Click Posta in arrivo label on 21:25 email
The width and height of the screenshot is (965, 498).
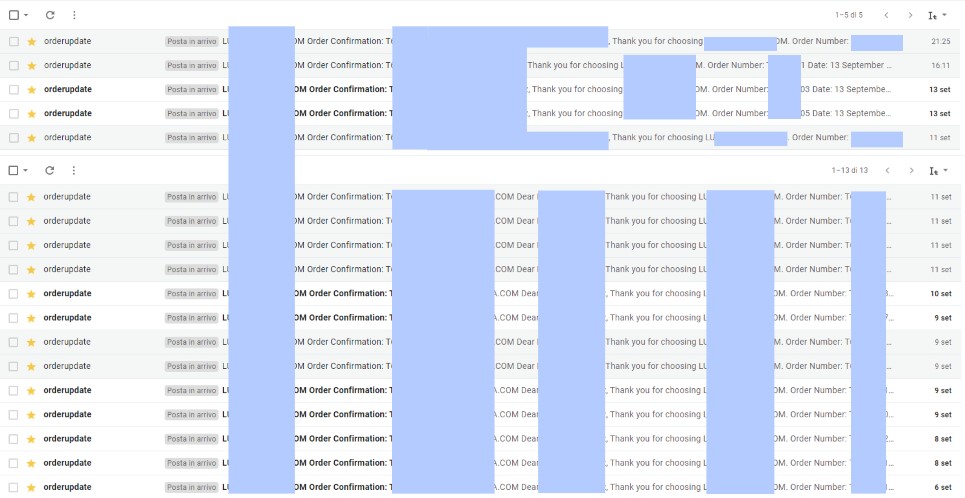tap(191, 41)
